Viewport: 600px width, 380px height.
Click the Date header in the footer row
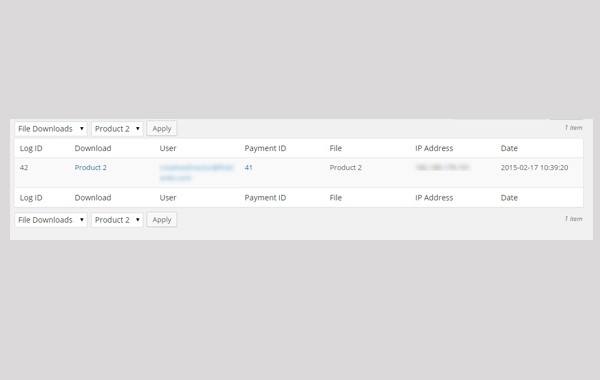point(509,198)
